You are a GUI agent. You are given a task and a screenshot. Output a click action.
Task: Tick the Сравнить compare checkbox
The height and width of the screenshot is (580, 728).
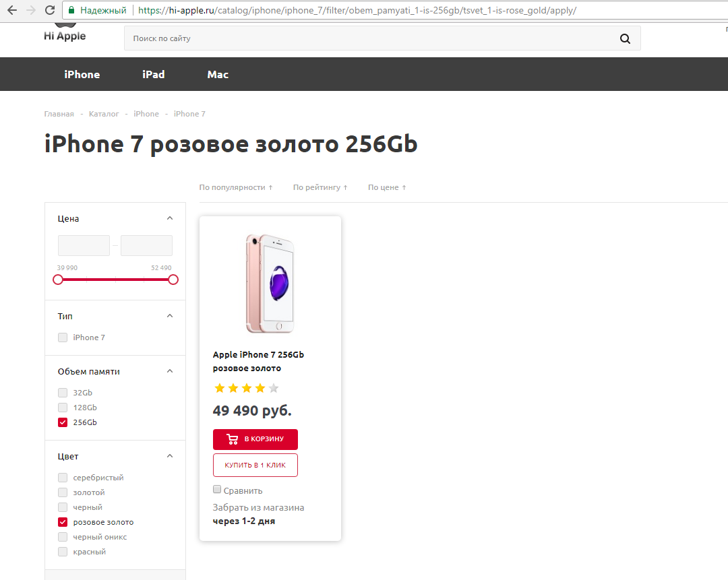pos(217,490)
